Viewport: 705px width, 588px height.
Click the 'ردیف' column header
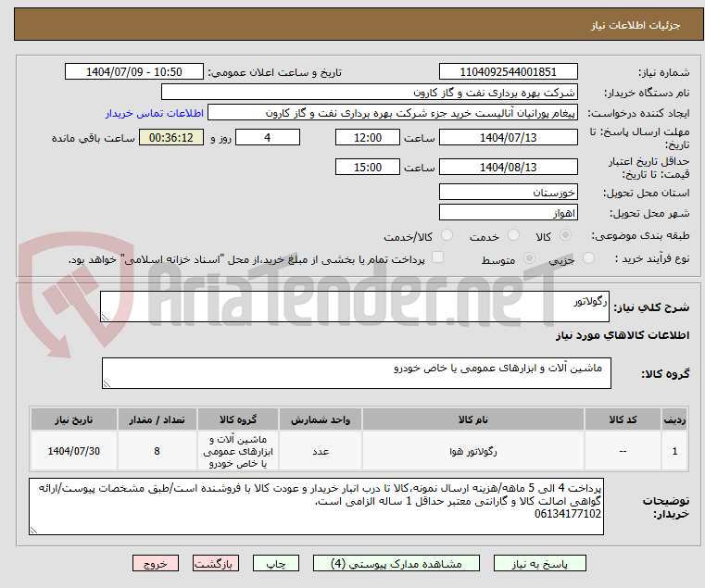[674, 419]
